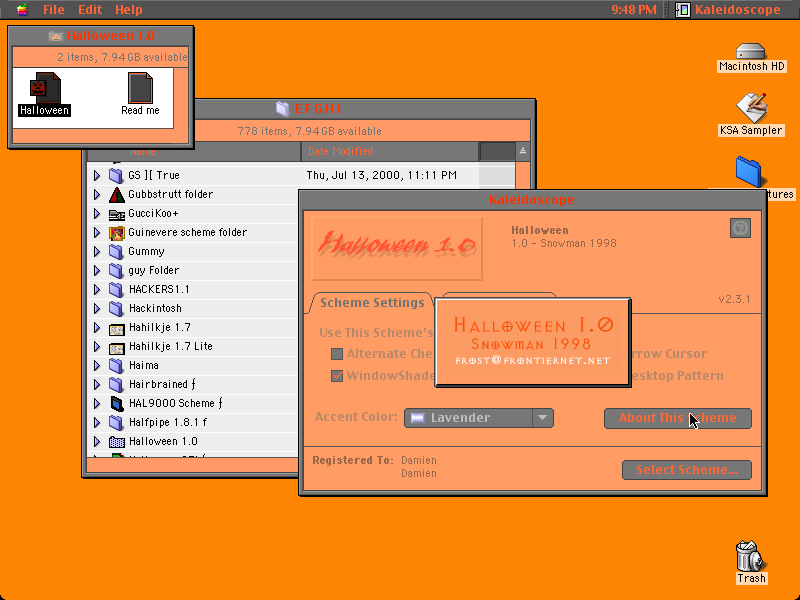Click the Guinevere scheme folder icon
Image resolution: width=800 pixels, height=600 pixels.
click(117, 233)
